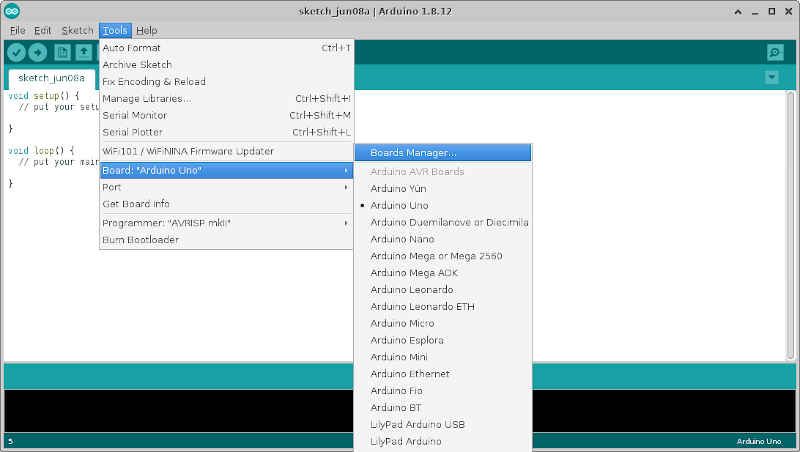Select Arduino Nano board
The width and height of the screenshot is (800, 452).
click(443, 239)
